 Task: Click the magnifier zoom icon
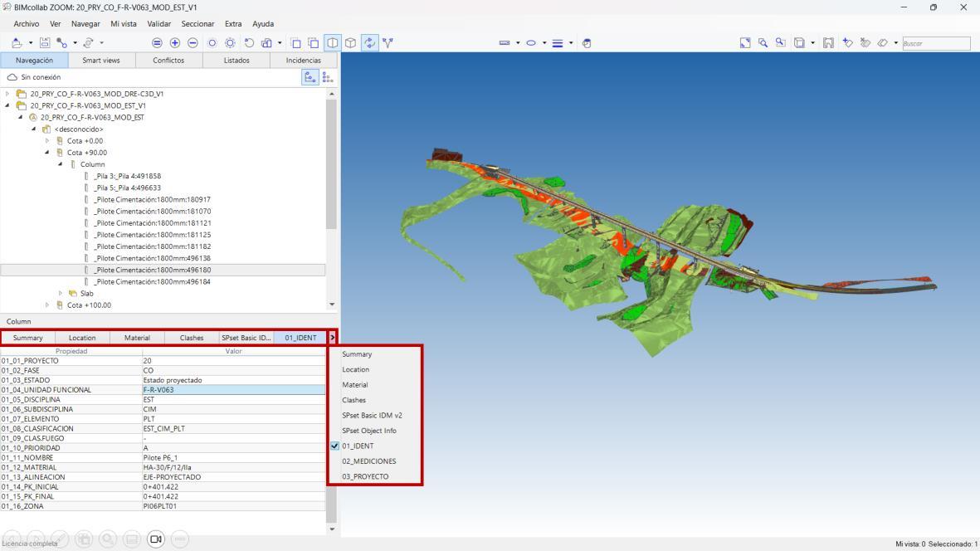coord(763,43)
